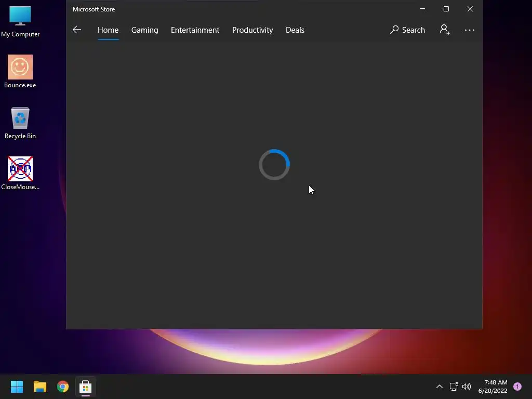This screenshot has width=532, height=399.
Task: Open File Explorer from the taskbar
Action: click(39, 387)
